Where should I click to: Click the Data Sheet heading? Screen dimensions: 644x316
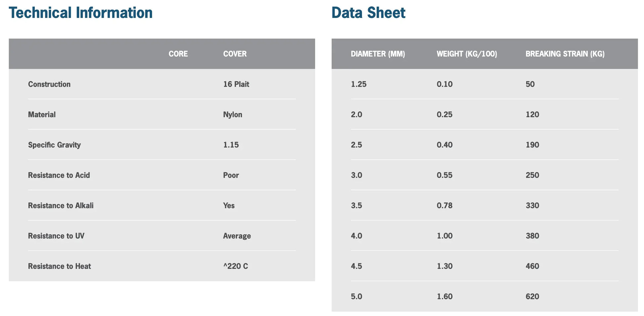pos(368,13)
